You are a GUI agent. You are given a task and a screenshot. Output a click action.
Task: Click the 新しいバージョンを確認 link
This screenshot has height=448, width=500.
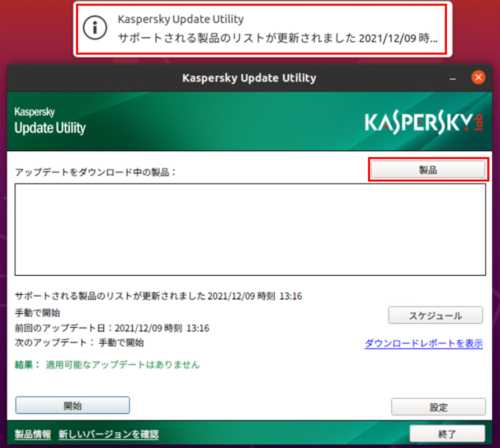(x=108, y=434)
